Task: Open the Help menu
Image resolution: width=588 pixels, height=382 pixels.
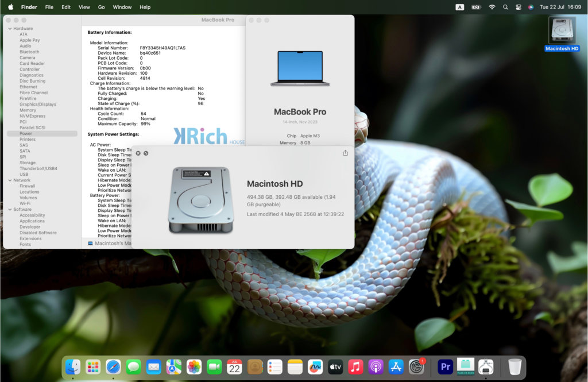Action: coord(145,7)
